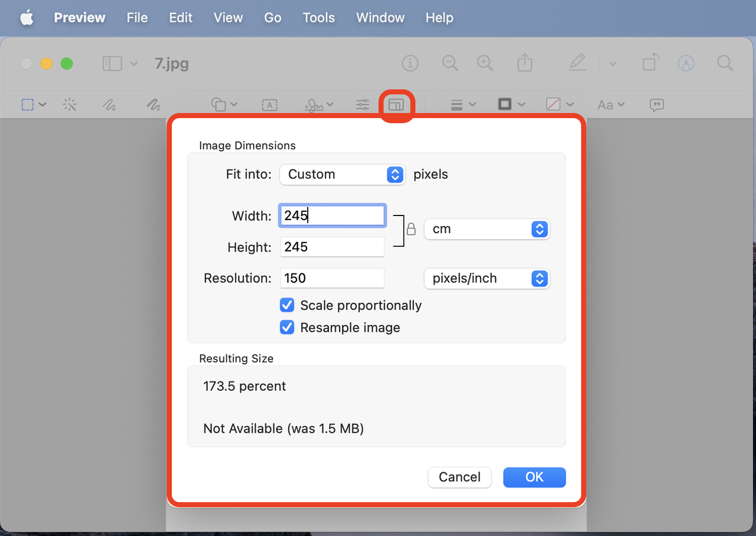Open the Fit into Custom dropdown
The image size is (756, 536).
342,174
